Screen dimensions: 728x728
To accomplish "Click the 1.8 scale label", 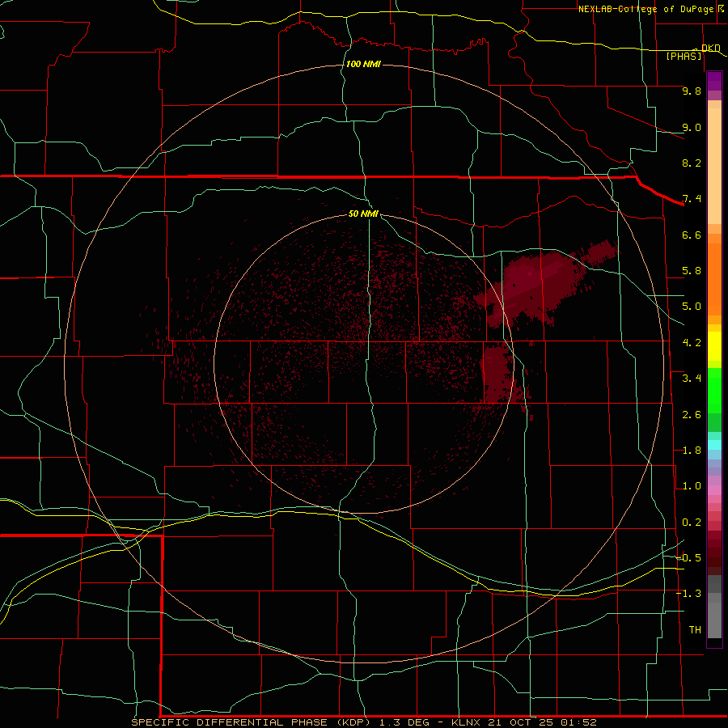I will click(x=692, y=451).
